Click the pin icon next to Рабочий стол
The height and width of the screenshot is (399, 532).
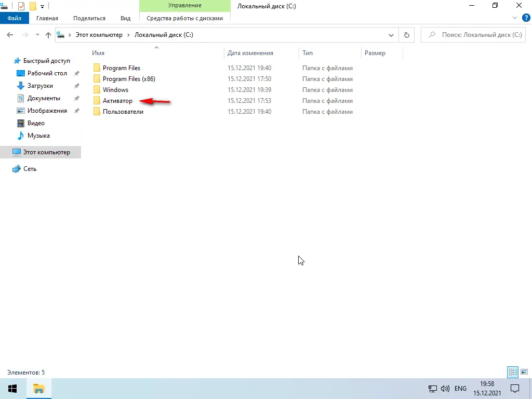click(77, 73)
